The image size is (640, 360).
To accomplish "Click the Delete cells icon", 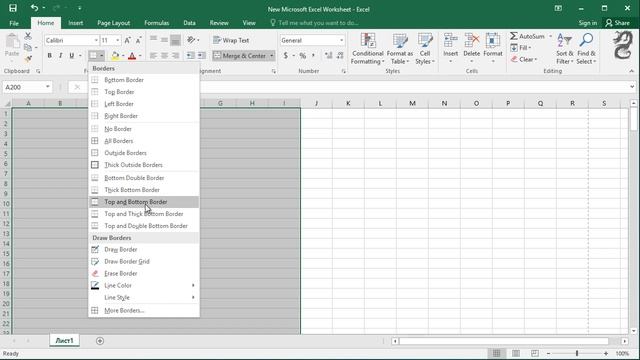I will click(471, 41).
